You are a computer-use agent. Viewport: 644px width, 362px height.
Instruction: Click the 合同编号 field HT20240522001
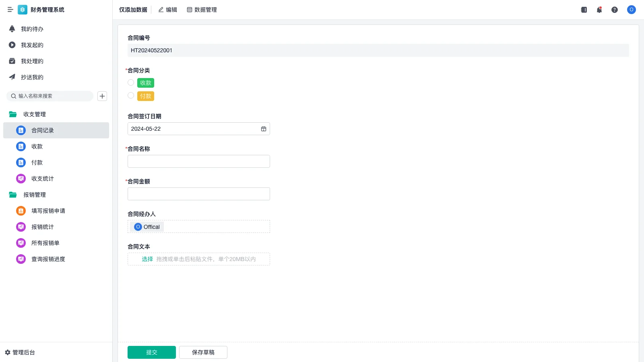tap(378, 50)
